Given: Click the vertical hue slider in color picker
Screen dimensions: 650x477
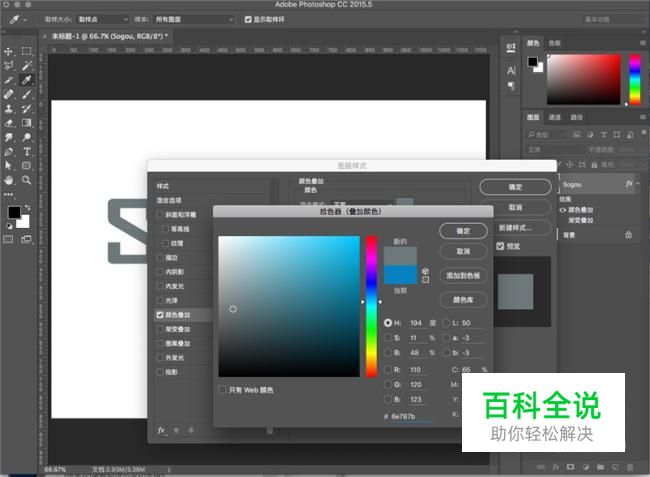Looking at the screenshot, I should coord(371,306).
